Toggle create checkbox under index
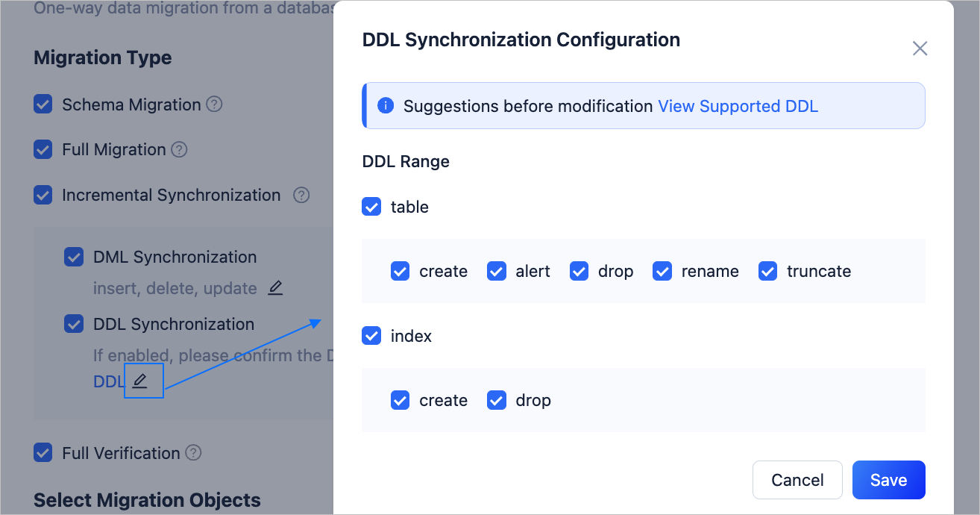980x515 pixels. pyautogui.click(x=401, y=400)
